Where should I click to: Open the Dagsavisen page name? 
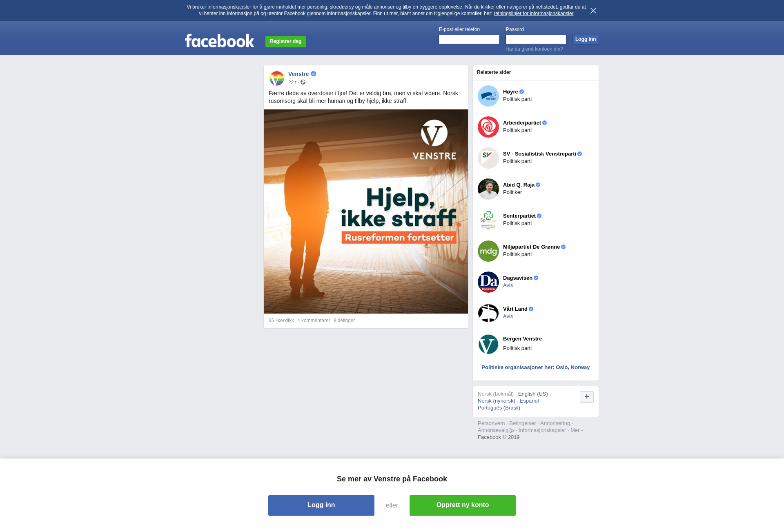click(518, 278)
